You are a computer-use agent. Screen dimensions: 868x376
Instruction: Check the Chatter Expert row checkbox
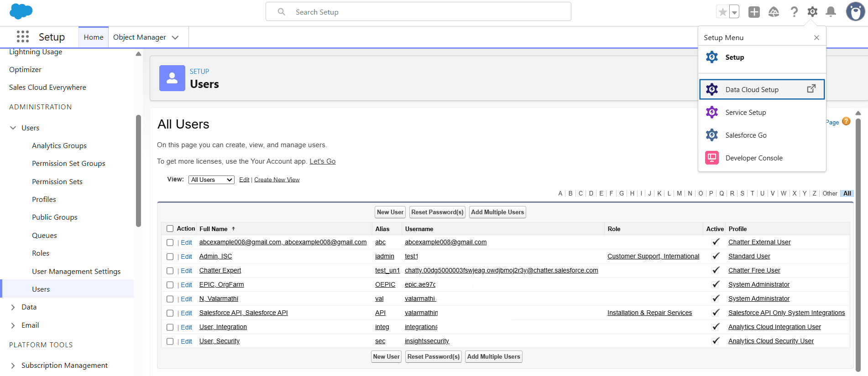tap(170, 271)
